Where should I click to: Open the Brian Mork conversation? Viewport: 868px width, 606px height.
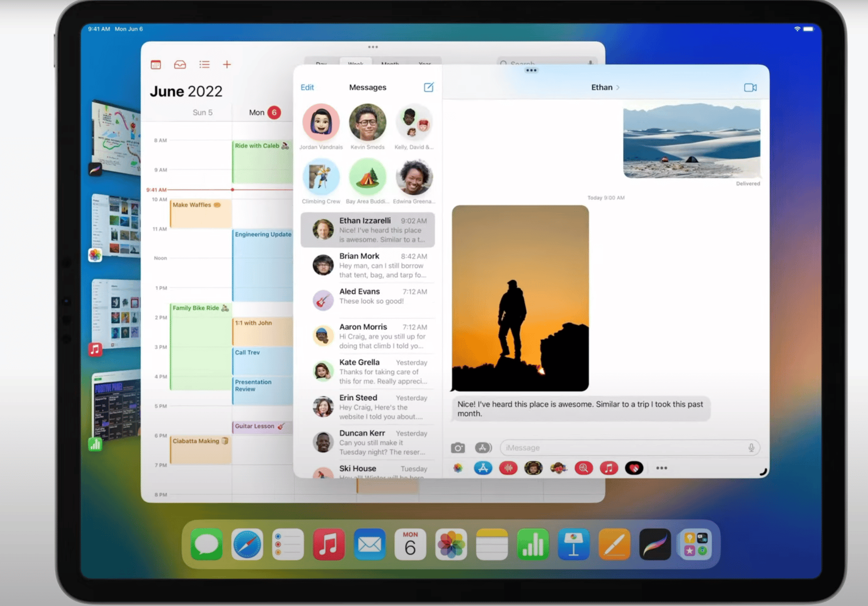[368, 265]
